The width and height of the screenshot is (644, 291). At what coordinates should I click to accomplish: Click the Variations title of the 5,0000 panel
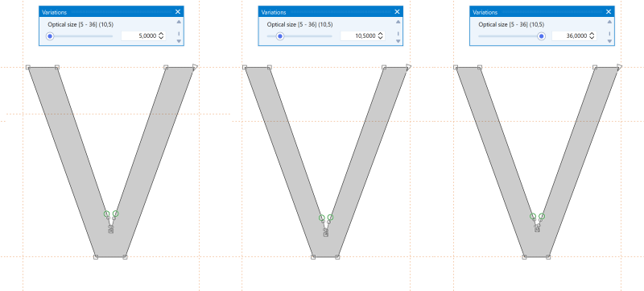(54, 12)
